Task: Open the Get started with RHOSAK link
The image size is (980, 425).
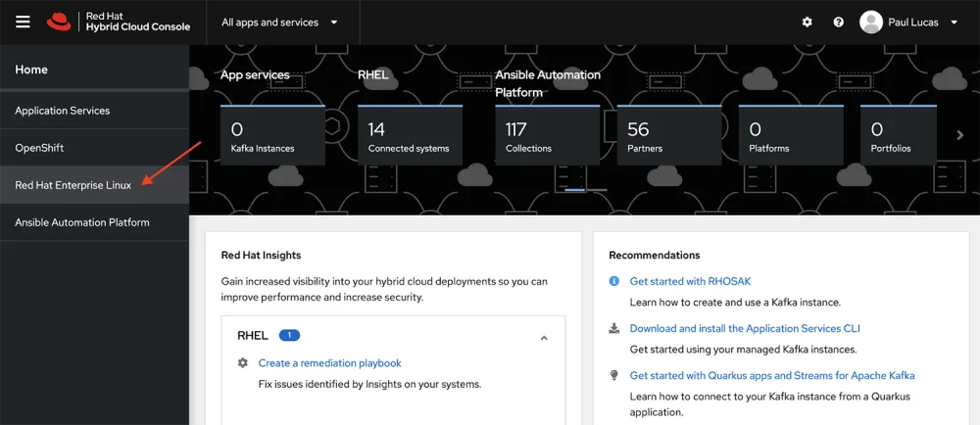Action: 690,281
